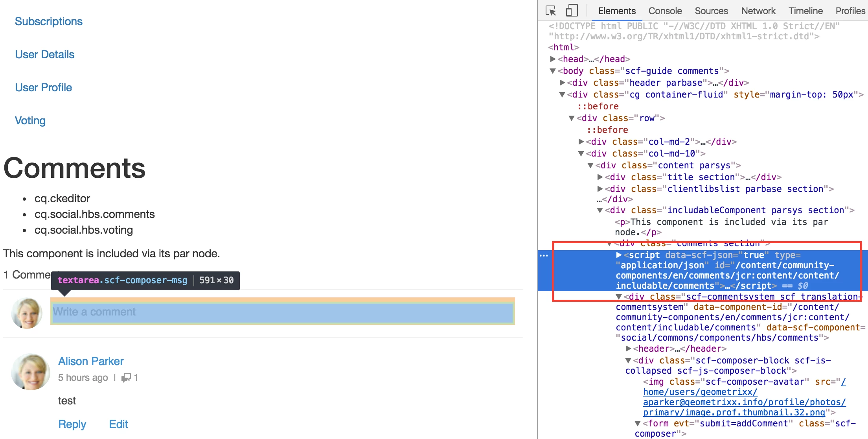The height and width of the screenshot is (439, 868).
Task: Click the inspect element picker icon
Action: (551, 11)
